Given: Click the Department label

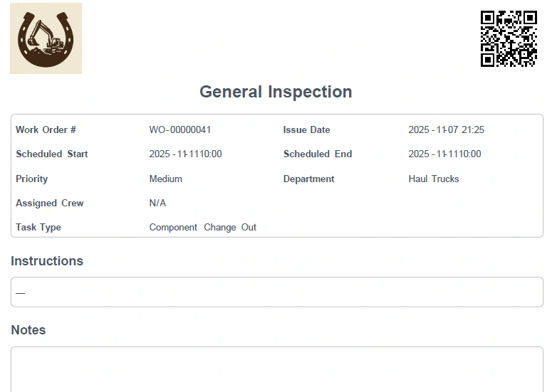Looking at the screenshot, I should [x=308, y=179].
